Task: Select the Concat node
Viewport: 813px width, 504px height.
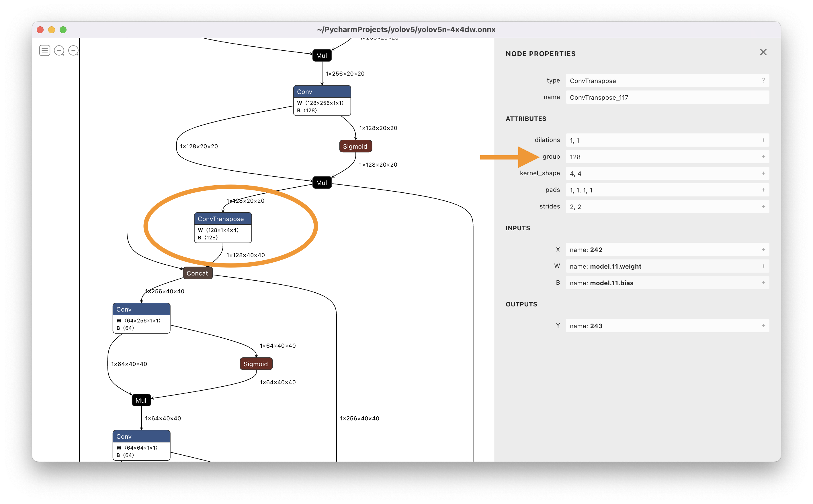Action: tap(197, 273)
